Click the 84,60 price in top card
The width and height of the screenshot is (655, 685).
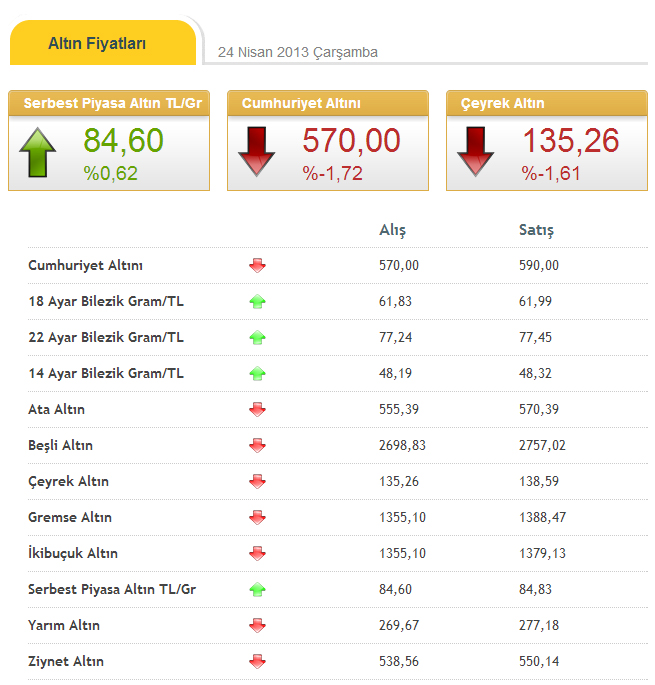123,141
